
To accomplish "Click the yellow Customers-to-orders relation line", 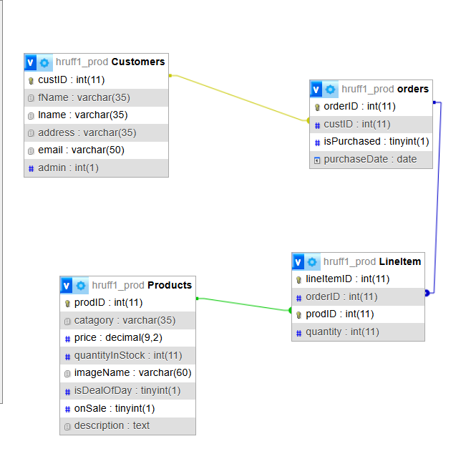I will tap(240, 98).
